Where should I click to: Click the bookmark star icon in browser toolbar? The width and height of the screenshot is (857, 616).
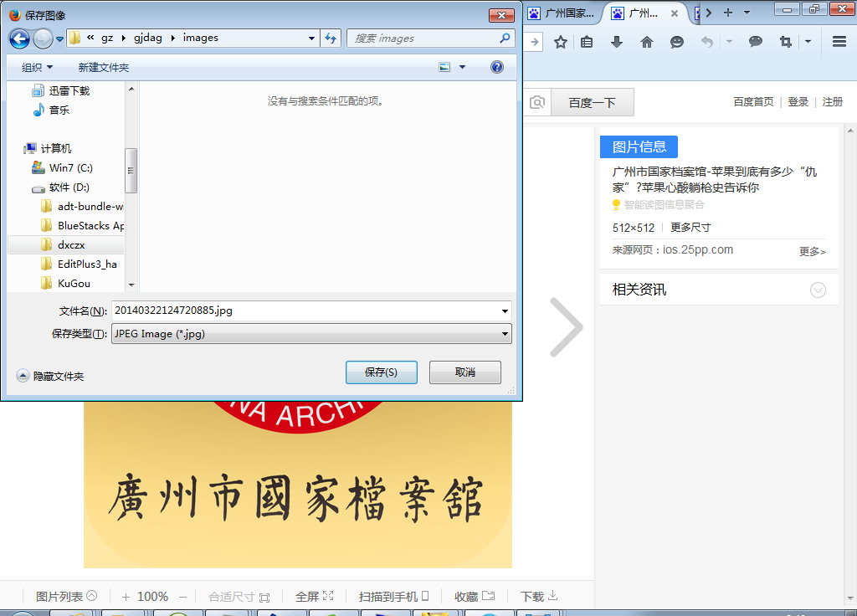tap(561, 42)
